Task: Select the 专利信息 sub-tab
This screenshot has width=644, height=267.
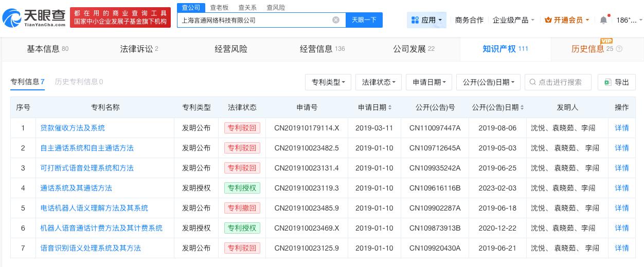Action: [x=28, y=82]
